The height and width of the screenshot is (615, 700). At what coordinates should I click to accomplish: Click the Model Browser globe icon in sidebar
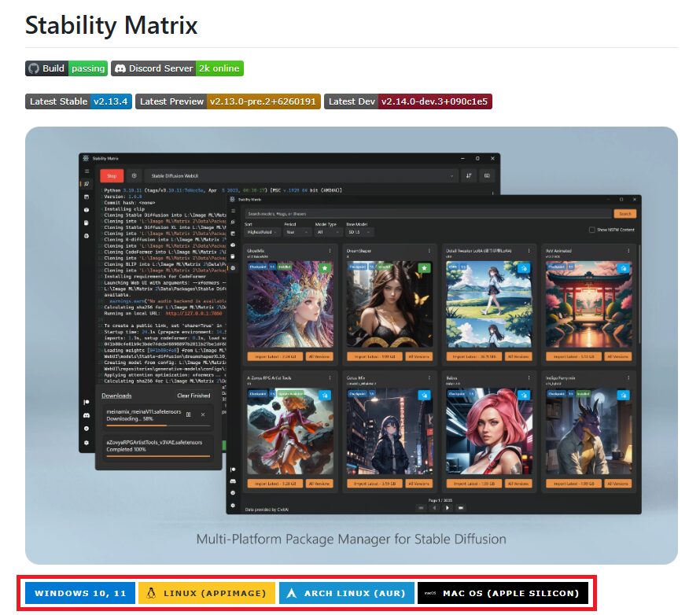click(233, 268)
